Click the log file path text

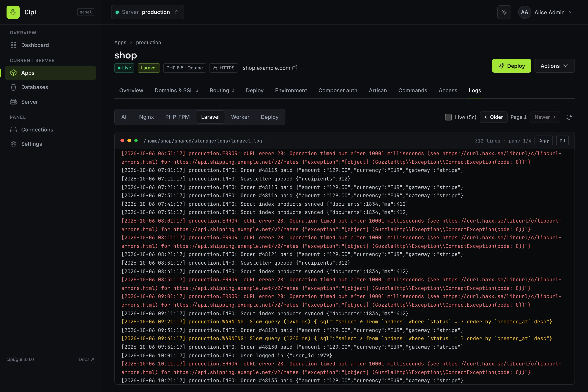tap(203, 141)
